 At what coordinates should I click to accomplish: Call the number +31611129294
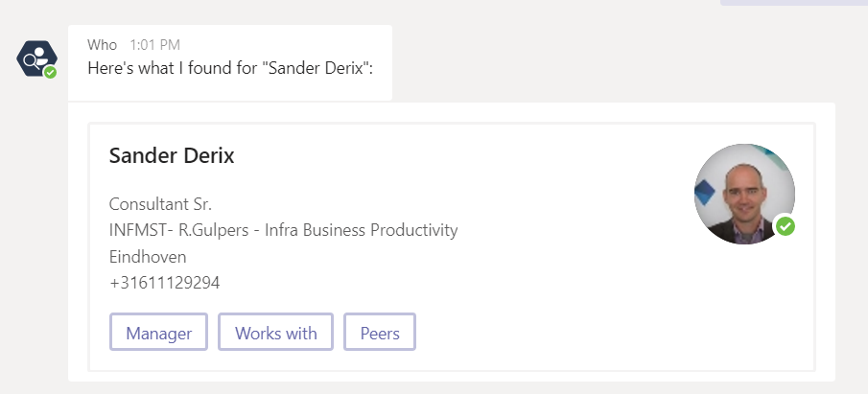tap(164, 283)
